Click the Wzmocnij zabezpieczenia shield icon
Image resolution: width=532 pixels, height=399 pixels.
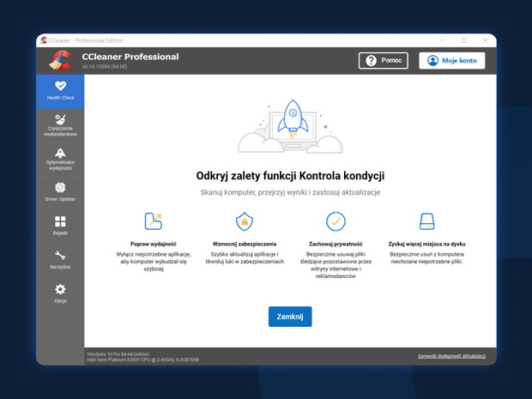245,221
